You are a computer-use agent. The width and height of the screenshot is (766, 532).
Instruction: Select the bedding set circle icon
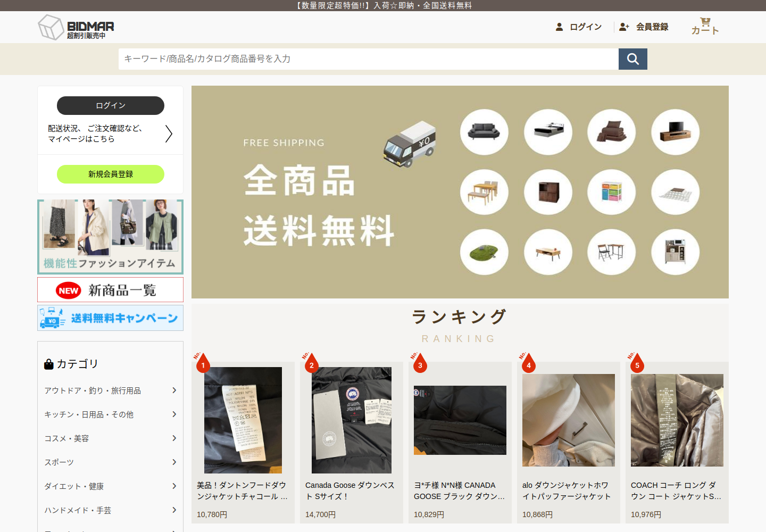[x=611, y=132]
